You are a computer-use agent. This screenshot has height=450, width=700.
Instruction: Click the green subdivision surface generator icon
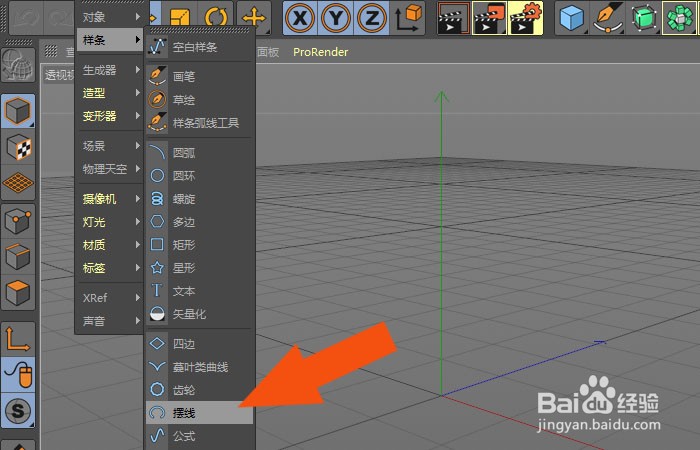click(643, 18)
